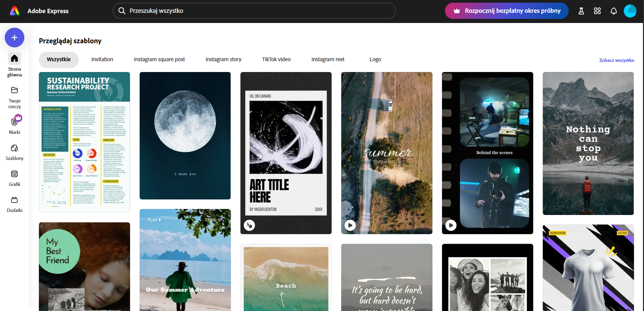Open Dodatki add-ons icon in sidebar
The width and height of the screenshot is (644, 311).
pos(15,200)
